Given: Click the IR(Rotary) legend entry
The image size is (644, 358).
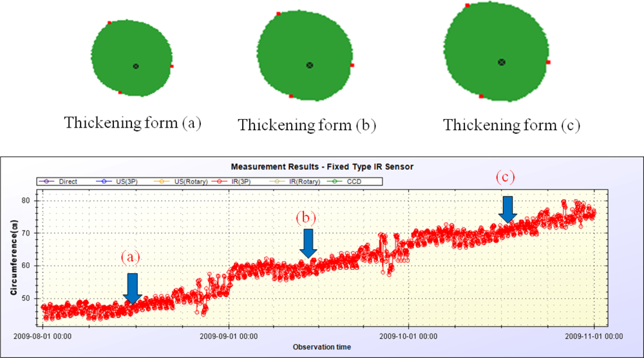Looking at the screenshot, I should [x=294, y=182].
